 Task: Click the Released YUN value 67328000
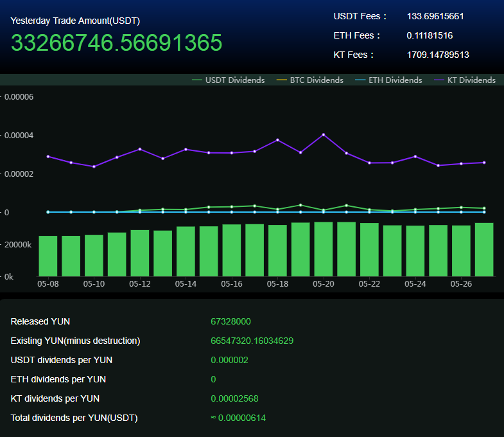click(x=230, y=321)
